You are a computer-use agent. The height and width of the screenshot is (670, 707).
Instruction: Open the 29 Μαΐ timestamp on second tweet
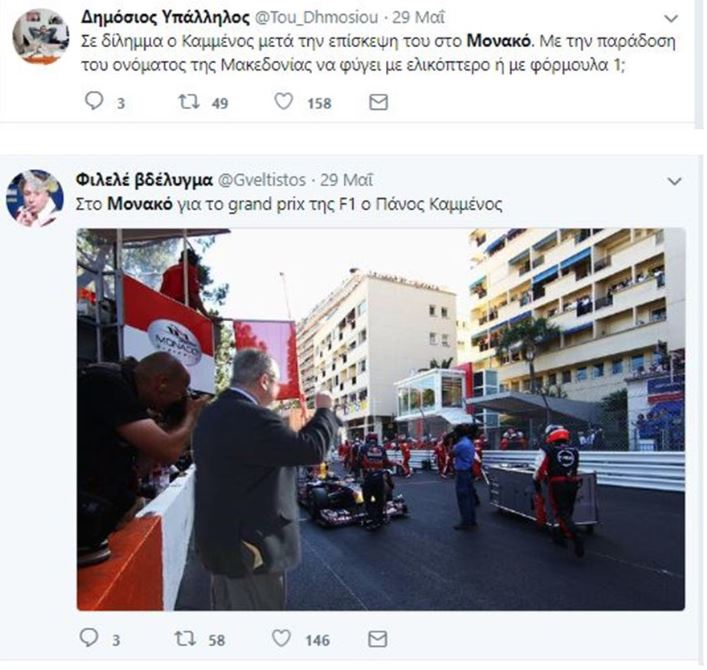coord(347,180)
